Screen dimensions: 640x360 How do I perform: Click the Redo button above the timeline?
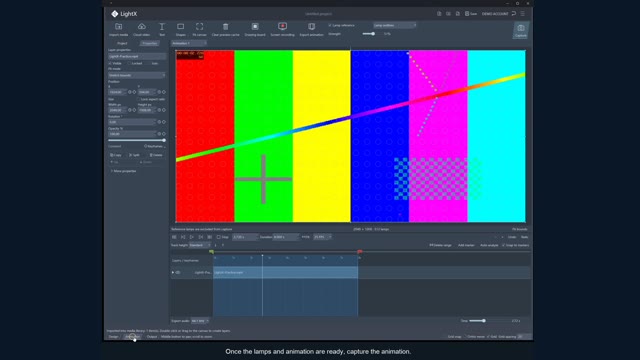click(x=524, y=237)
